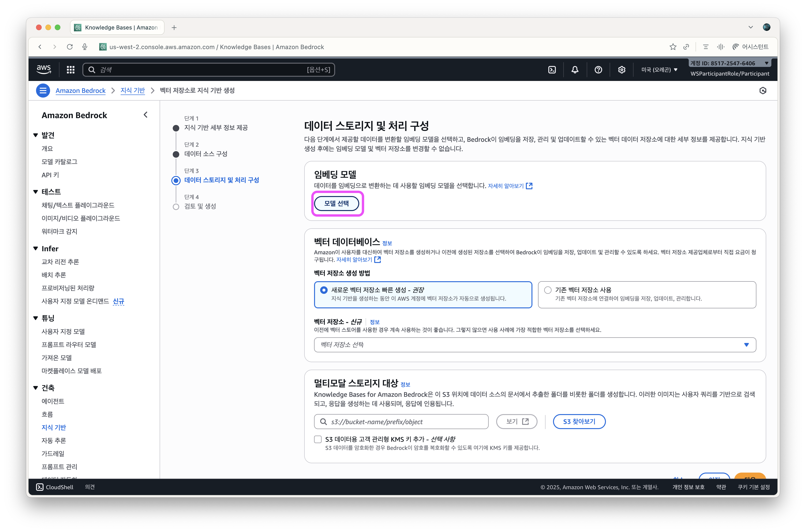Collapse the 테스트 sidebar section

click(x=36, y=192)
